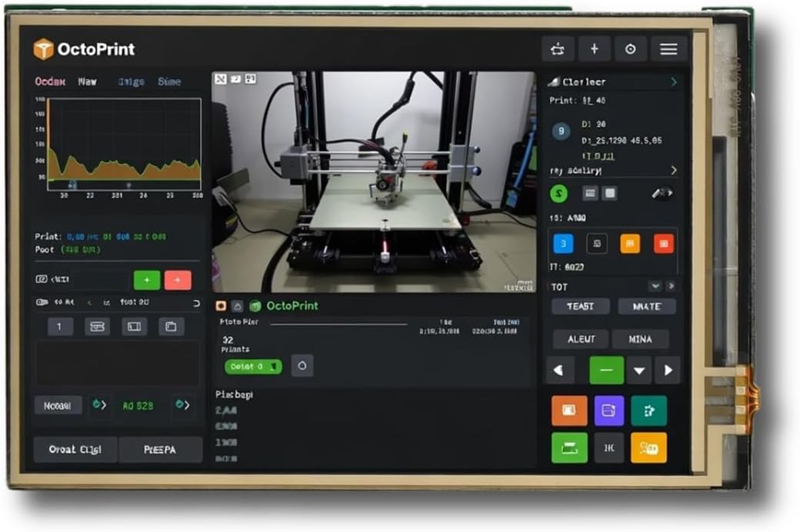Click the orange square icon beside green OctoPrint label
This screenshot has height=532, width=800.
coord(221,305)
